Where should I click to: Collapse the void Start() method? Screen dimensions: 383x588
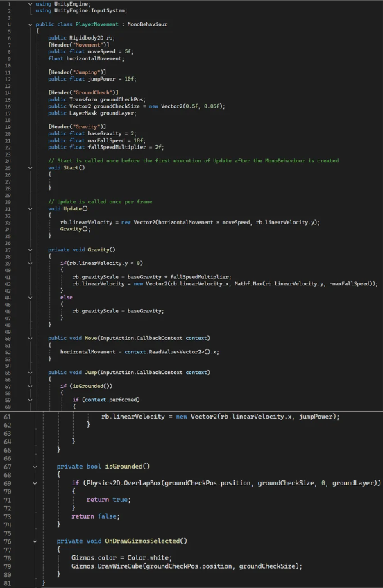click(30, 167)
